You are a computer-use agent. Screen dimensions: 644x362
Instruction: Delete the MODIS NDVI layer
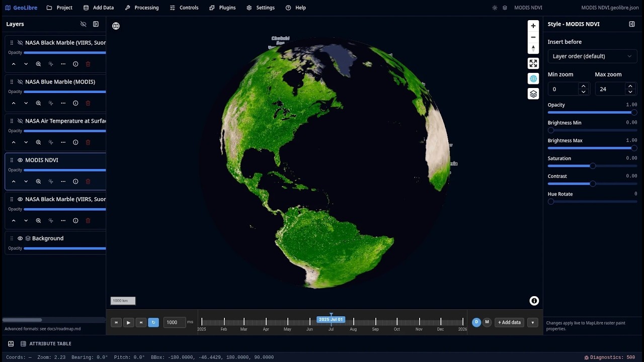pyautogui.click(x=88, y=182)
